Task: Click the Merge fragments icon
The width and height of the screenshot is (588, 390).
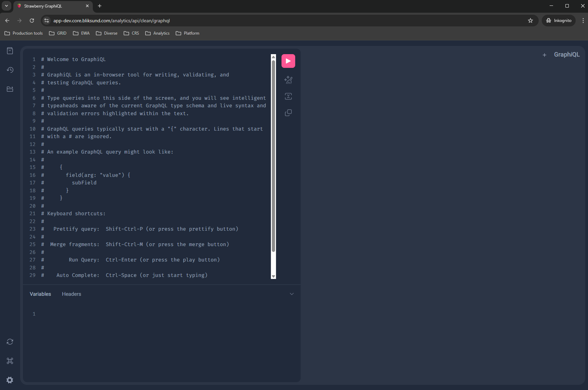Action: coord(288,96)
